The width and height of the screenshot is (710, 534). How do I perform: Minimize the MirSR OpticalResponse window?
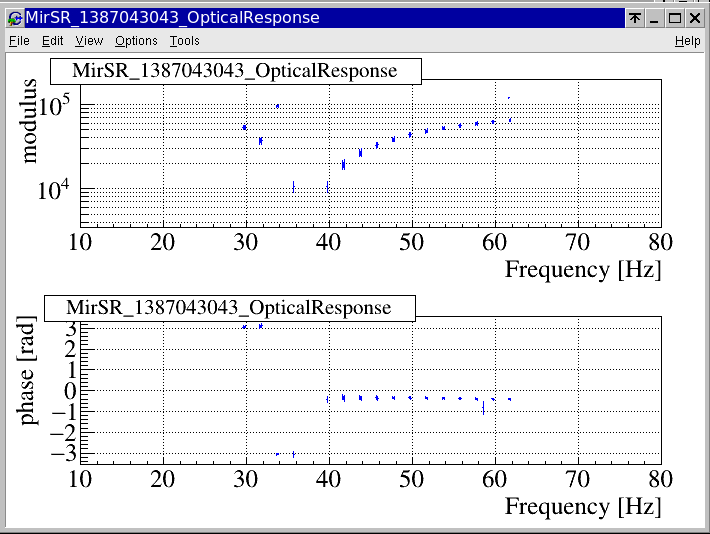[x=654, y=18]
